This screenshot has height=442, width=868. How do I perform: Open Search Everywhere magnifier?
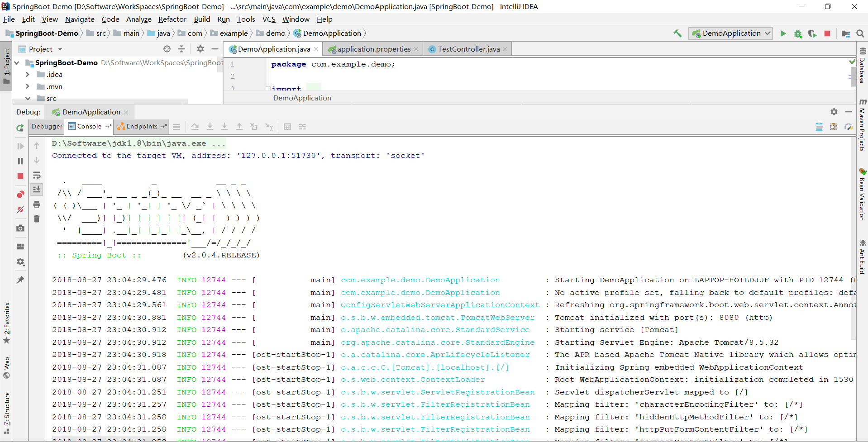click(x=860, y=33)
